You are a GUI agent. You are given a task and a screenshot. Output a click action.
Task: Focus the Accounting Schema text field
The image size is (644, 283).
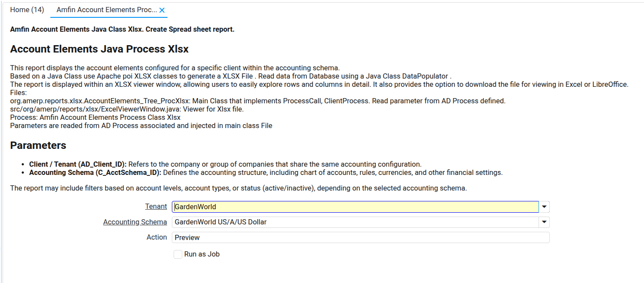[x=355, y=222]
